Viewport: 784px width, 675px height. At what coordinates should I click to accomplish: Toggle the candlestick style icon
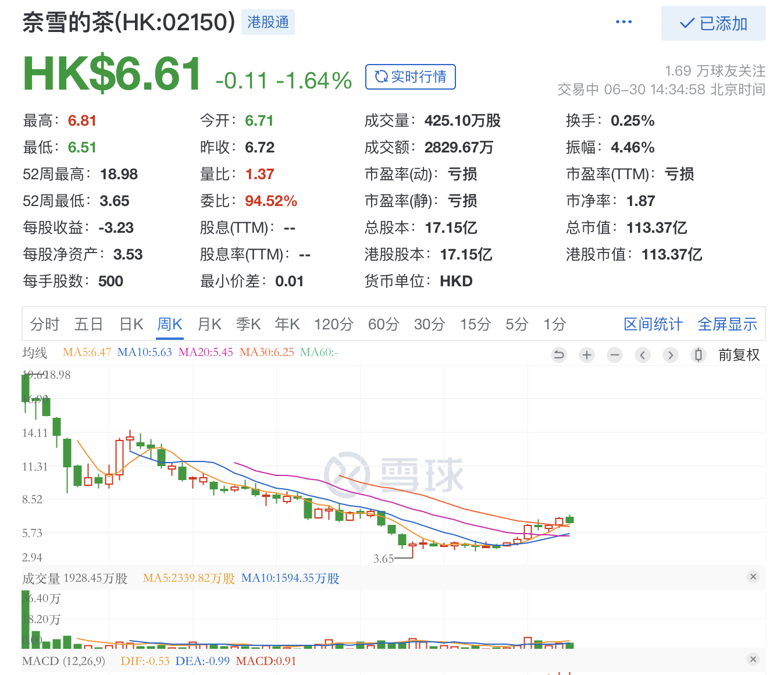tap(699, 355)
